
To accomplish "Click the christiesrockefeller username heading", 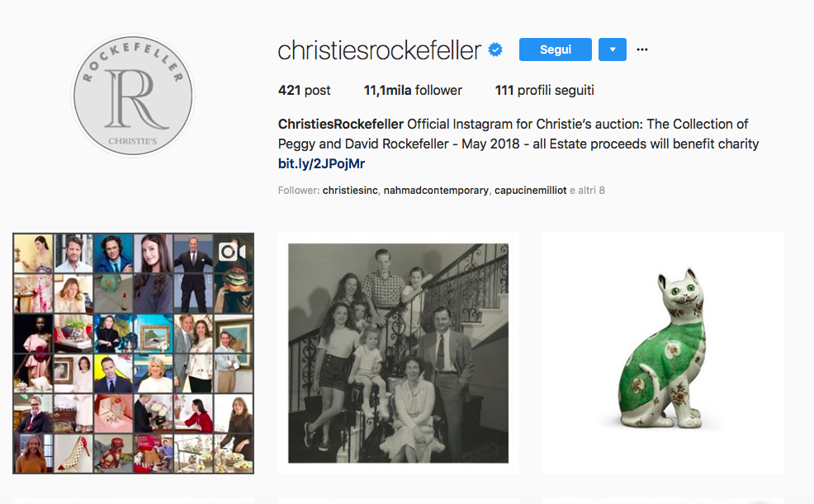I will [380, 50].
